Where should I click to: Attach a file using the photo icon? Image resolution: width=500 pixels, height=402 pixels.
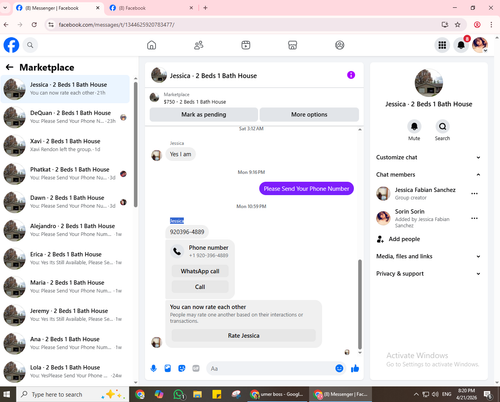(168, 368)
